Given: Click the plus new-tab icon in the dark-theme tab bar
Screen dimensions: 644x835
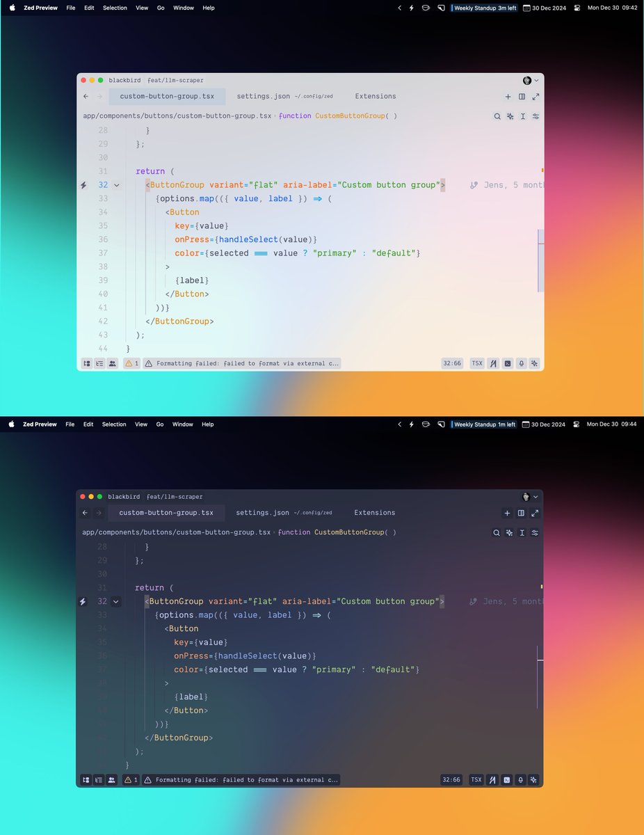Looking at the screenshot, I should pyautogui.click(x=507, y=513).
